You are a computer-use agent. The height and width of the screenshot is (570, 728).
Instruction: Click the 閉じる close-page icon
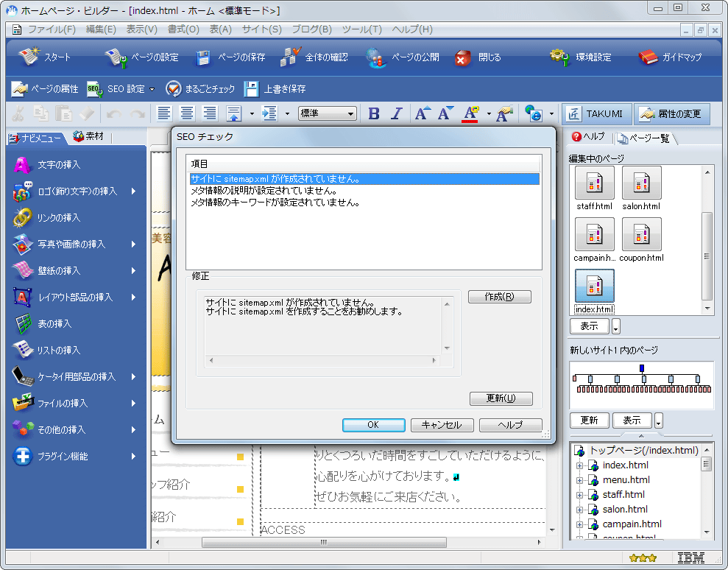pos(462,58)
